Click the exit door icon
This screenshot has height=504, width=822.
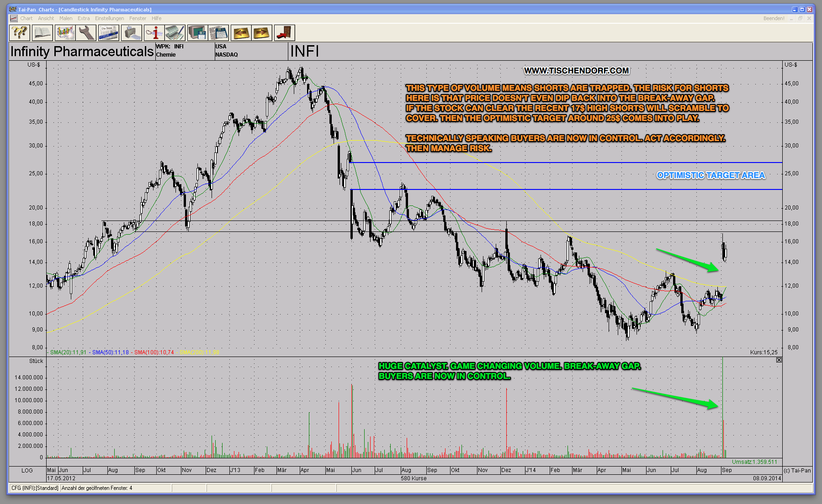[284, 33]
